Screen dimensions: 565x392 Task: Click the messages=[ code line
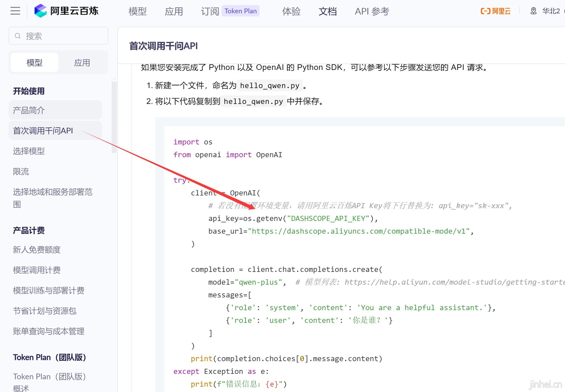pos(230,295)
